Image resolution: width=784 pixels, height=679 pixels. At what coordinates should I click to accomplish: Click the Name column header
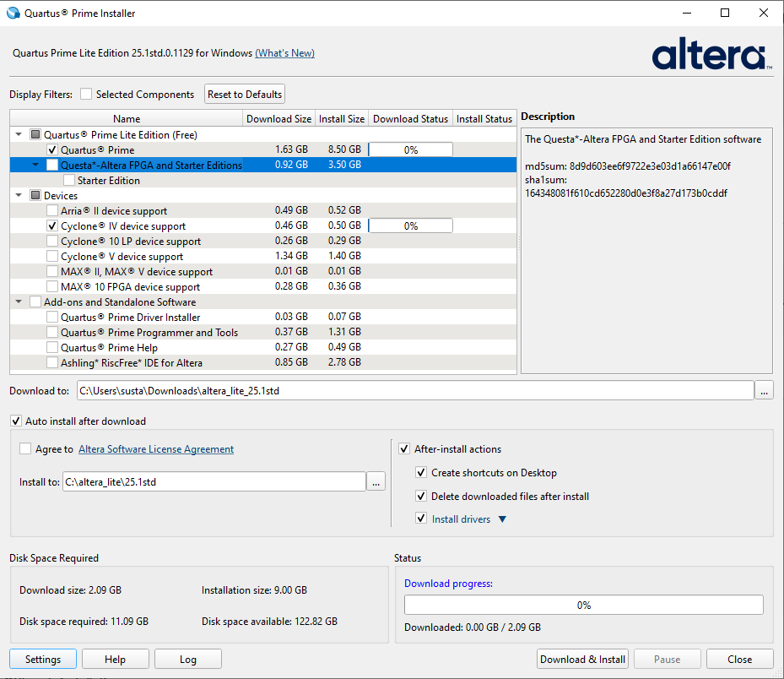coord(127,119)
